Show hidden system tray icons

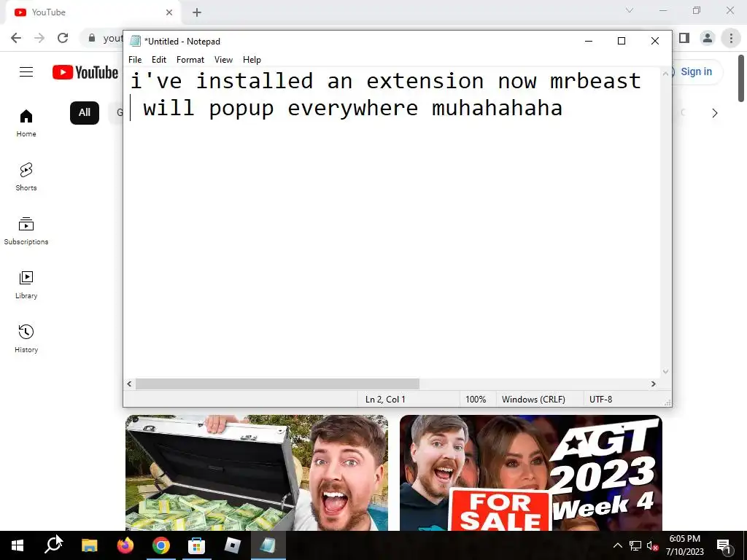tap(617, 545)
